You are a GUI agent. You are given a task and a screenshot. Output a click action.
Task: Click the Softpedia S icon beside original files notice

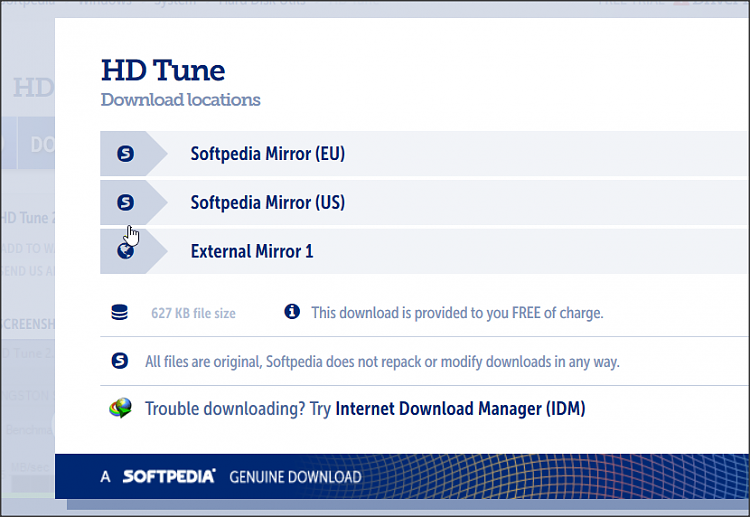click(120, 361)
